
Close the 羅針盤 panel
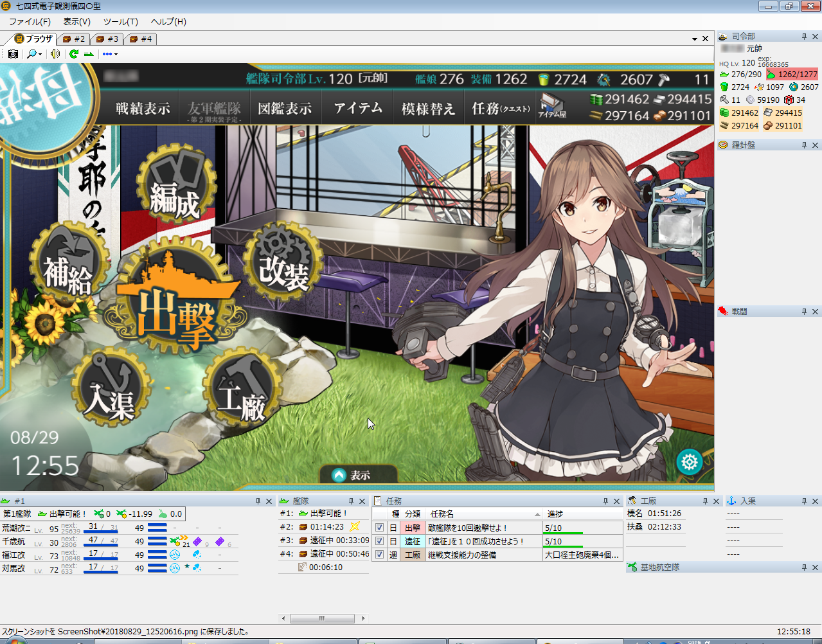816,145
